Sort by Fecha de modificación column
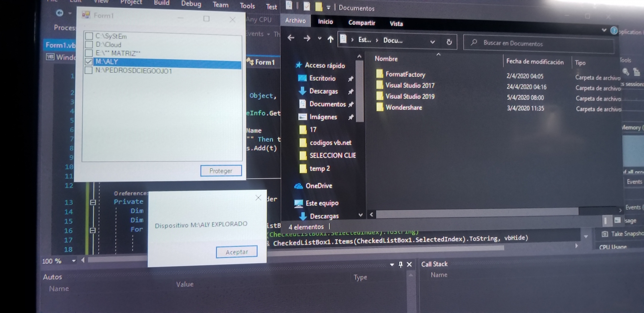The height and width of the screenshot is (313, 644). (535, 61)
